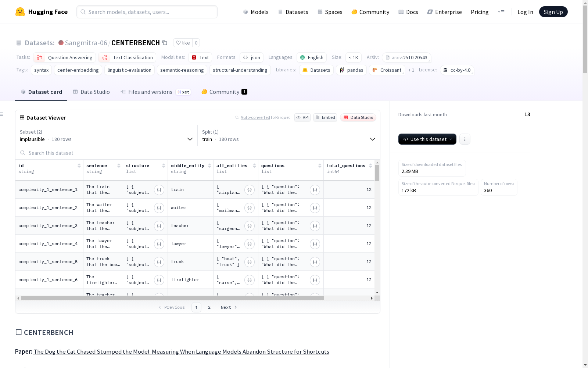This screenshot has width=588, height=368.
Task: Open the more options kebab menu
Action: (465, 139)
